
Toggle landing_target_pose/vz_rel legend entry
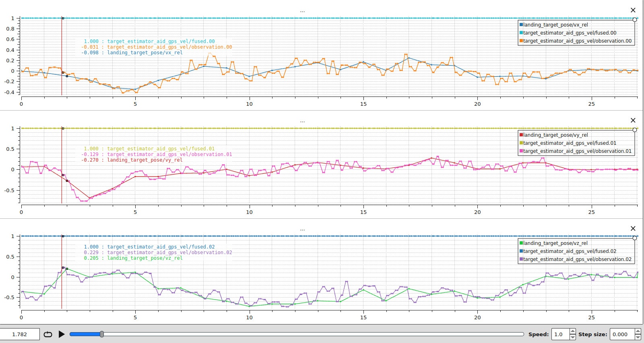(x=553, y=243)
